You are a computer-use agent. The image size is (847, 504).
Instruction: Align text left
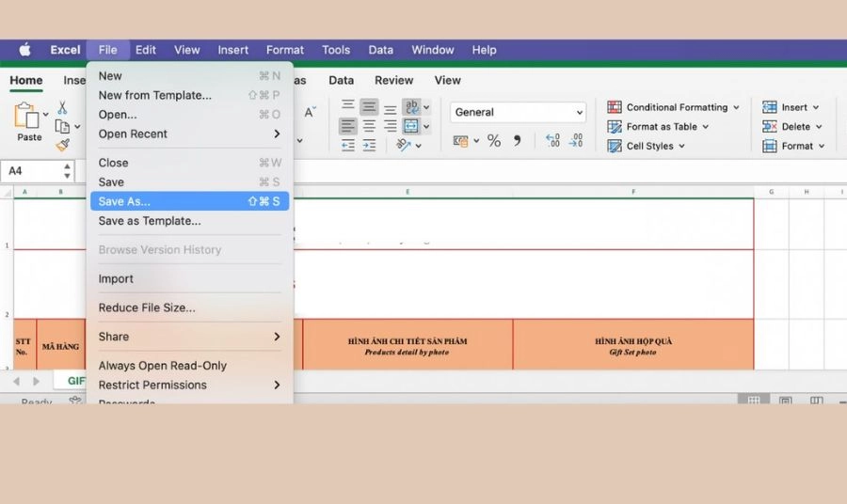(x=348, y=126)
